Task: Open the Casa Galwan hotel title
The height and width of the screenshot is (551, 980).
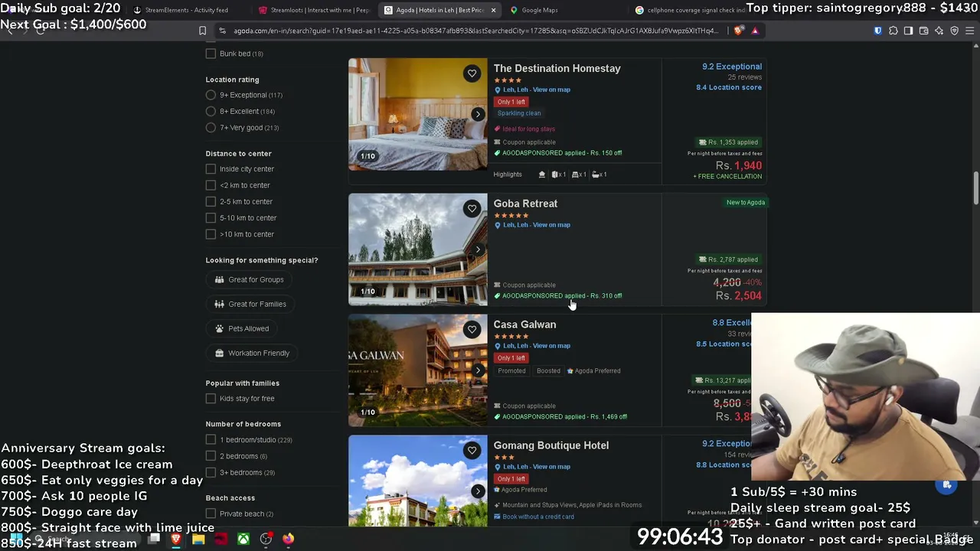Action: (x=524, y=324)
